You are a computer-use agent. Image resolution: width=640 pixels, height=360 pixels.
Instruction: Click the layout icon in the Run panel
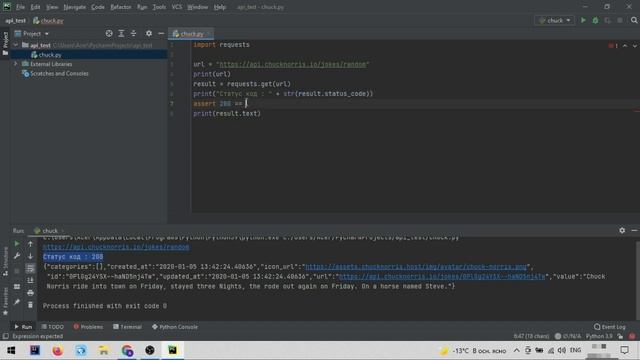(x=17, y=287)
